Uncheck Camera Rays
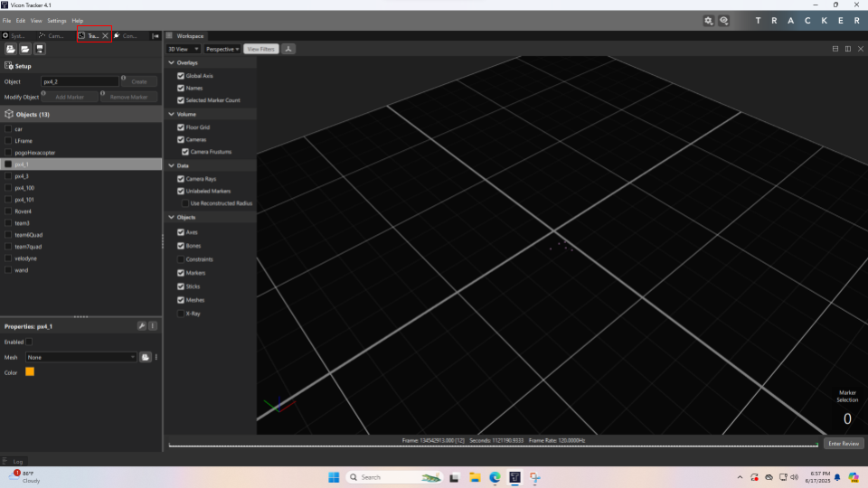Screen dimensions: 868x488 (x=181, y=179)
